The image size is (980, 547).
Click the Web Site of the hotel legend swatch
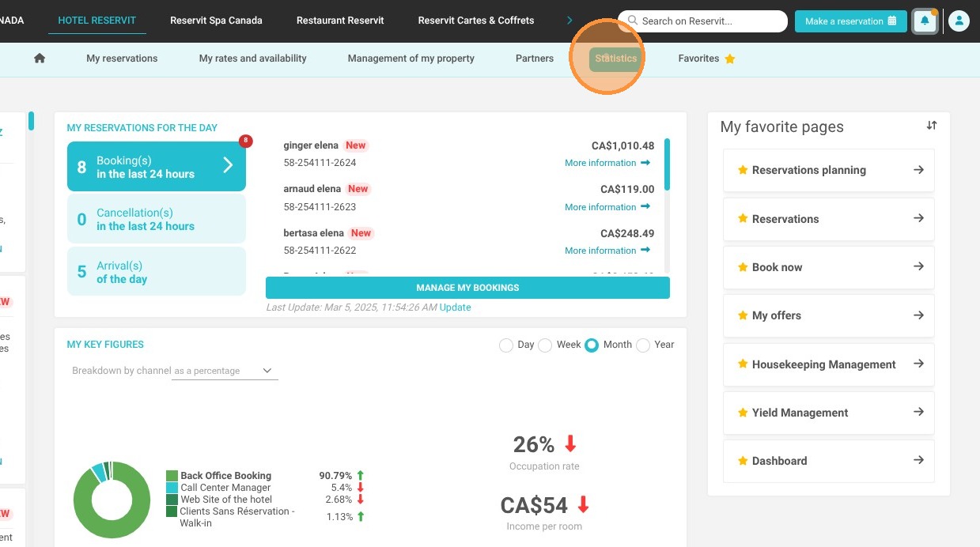pos(172,500)
